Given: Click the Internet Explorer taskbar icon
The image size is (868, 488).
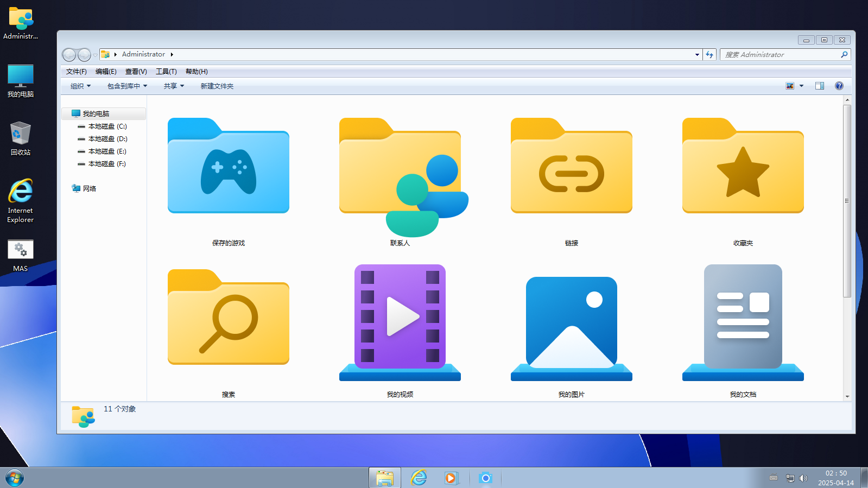Looking at the screenshot, I should click(x=419, y=478).
